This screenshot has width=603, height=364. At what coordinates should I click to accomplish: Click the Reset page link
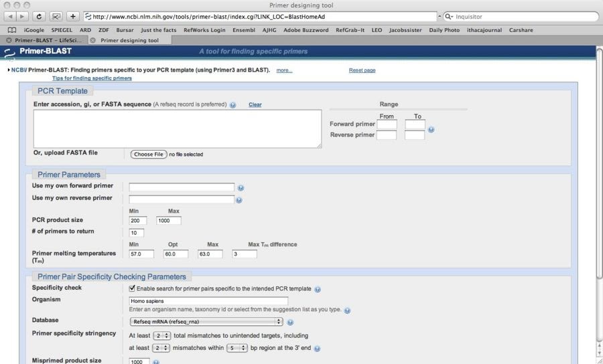coord(362,70)
